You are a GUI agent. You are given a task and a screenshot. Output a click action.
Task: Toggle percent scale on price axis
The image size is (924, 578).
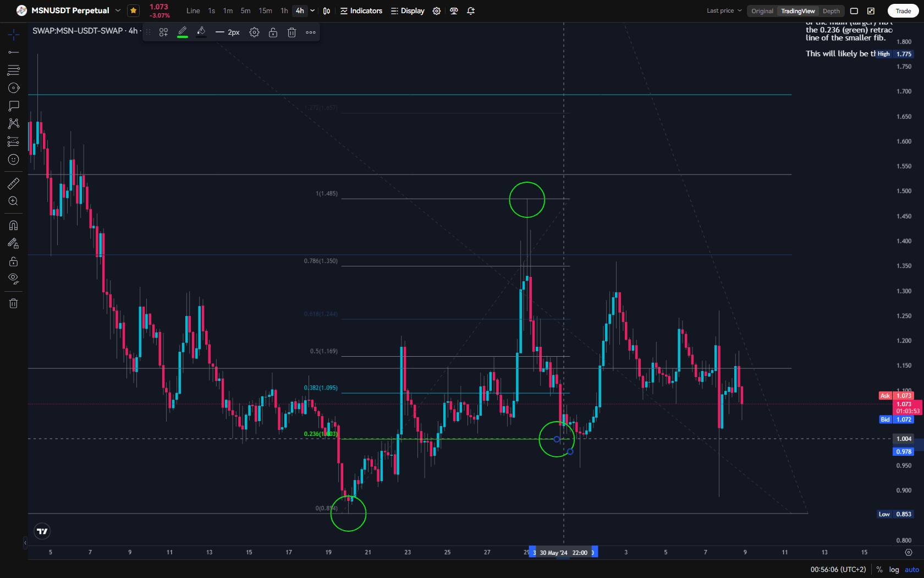879,570
